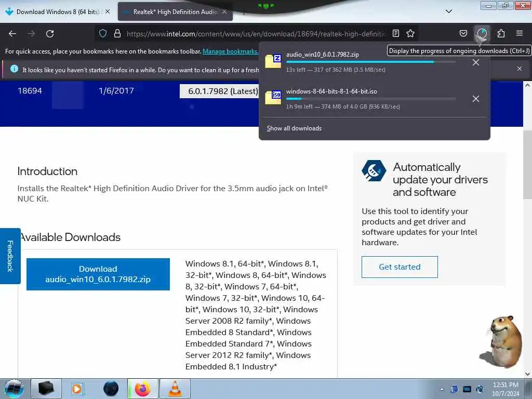Click the Firefox info notification icon
This screenshot has height=399, width=532.
(x=14, y=69)
